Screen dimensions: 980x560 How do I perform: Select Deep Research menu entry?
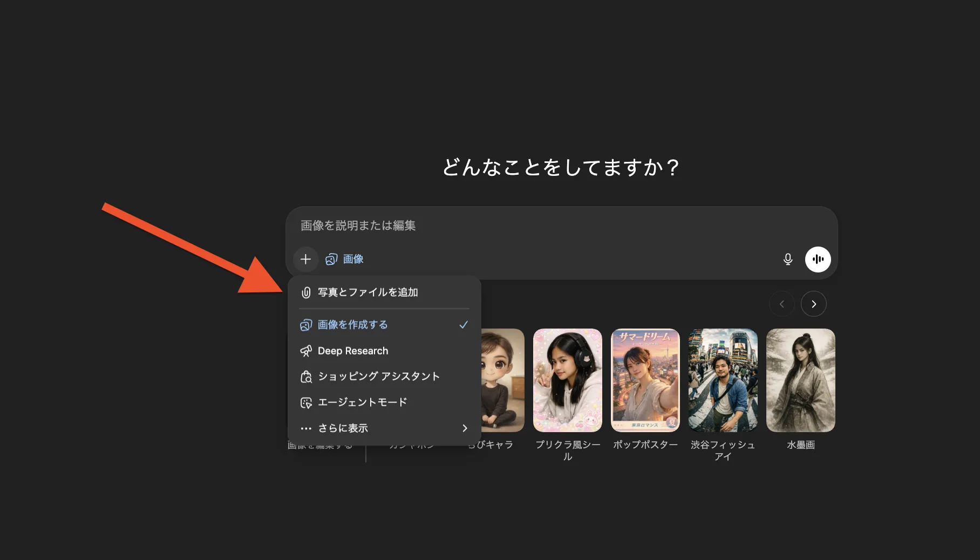click(353, 351)
